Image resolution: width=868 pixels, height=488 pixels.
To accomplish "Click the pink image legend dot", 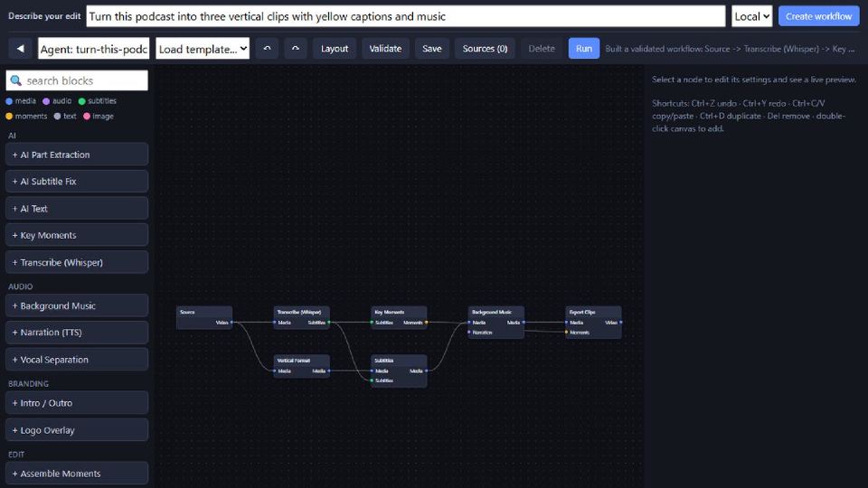I will pos(87,117).
